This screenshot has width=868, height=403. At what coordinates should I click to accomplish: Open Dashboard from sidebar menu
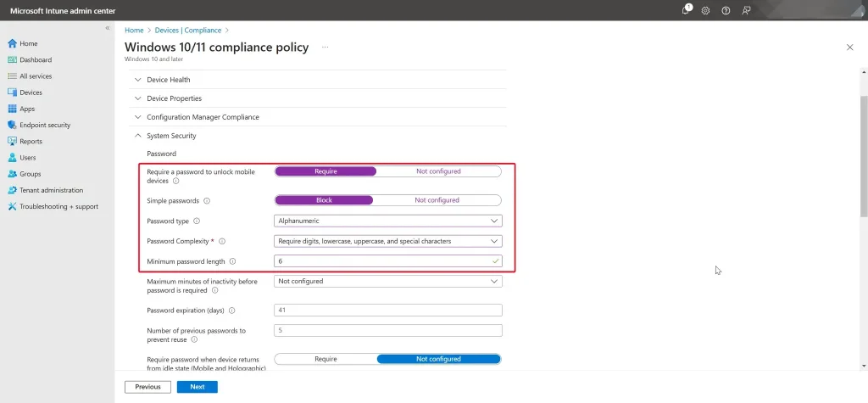coord(36,60)
